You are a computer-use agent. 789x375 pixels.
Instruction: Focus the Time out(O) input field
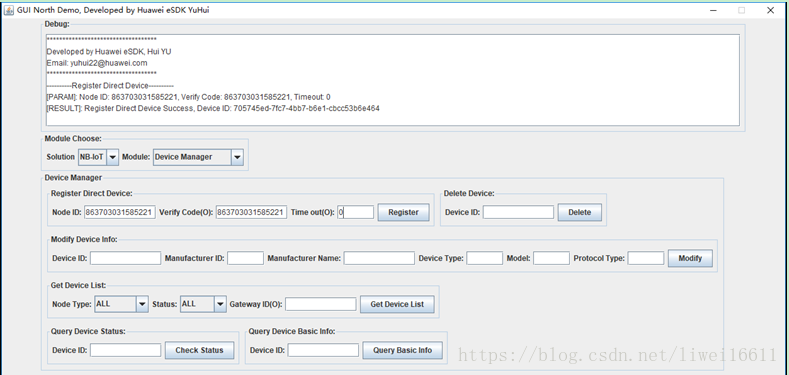356,212
